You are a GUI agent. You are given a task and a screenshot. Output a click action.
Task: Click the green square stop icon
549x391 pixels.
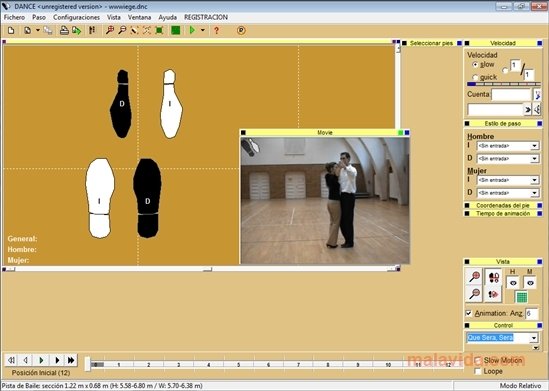[175, 30]
